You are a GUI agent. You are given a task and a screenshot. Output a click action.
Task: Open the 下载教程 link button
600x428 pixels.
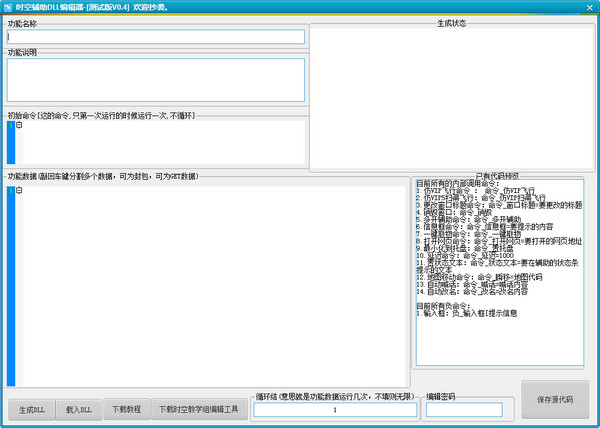pos(127,410)
